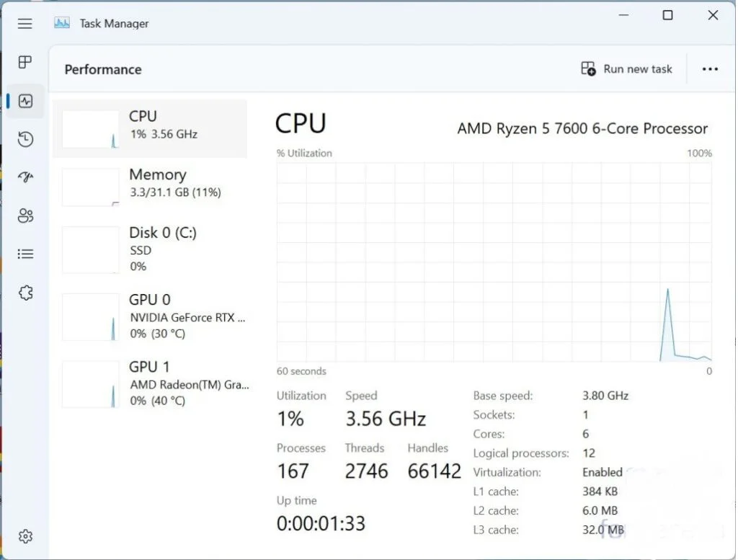738x560 pixels.
Task: Select GPU 1 AMD Radeon entry
Action: click(150, 383)
